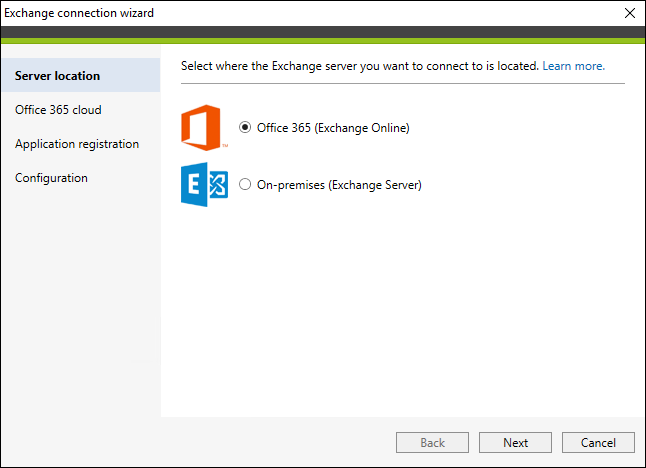The image size is (646, 468).
Task: Open the Learn more link
Action: tap(573, 66)
